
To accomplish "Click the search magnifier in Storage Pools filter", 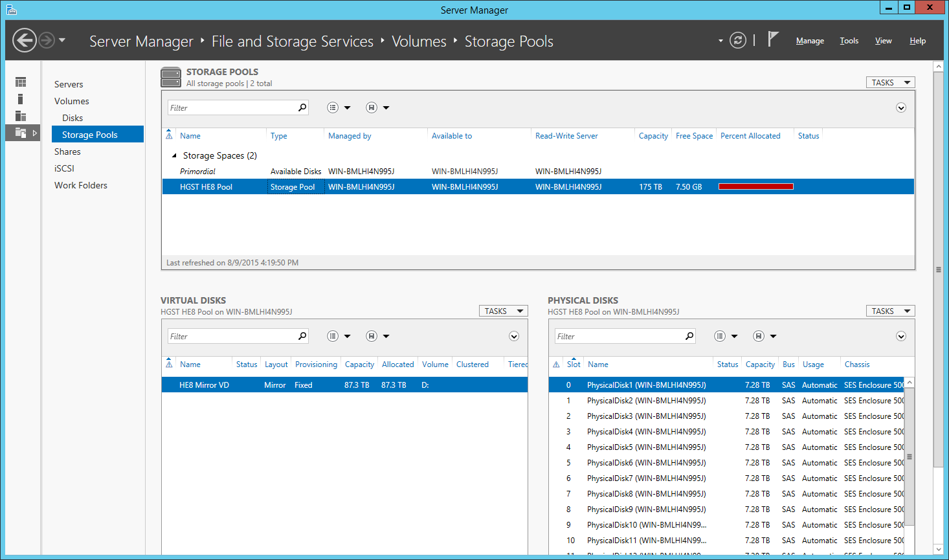I will pyautogui.click(x=302, y=107).
